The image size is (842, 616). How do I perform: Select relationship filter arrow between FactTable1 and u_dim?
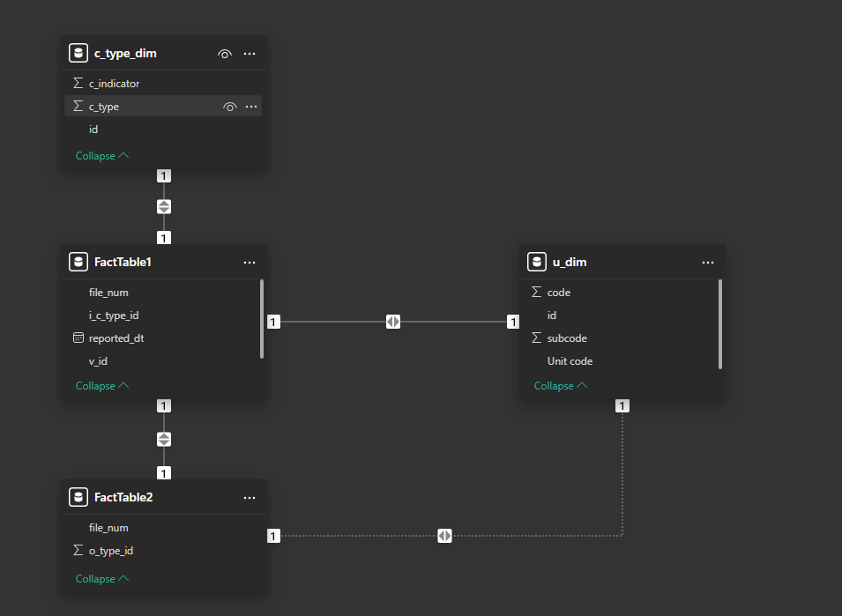393,322
